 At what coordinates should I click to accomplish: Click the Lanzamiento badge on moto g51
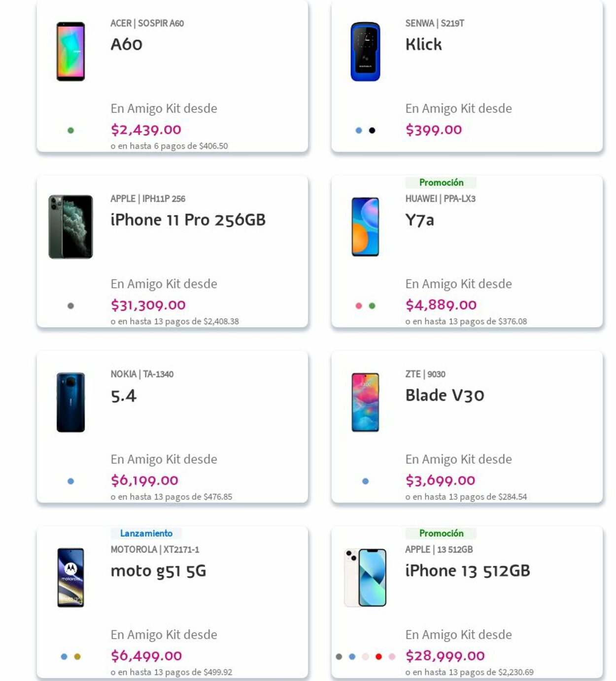[146, 533]
